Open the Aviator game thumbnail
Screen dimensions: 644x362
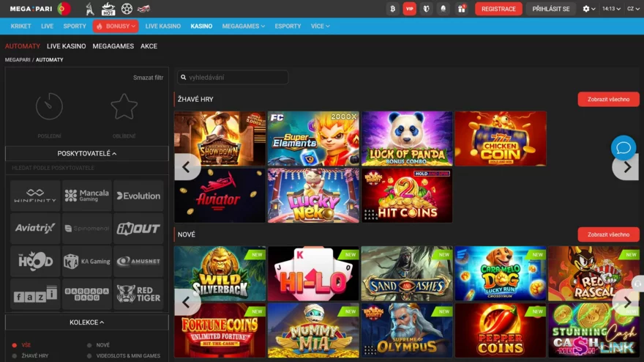[x=220, y=196]
